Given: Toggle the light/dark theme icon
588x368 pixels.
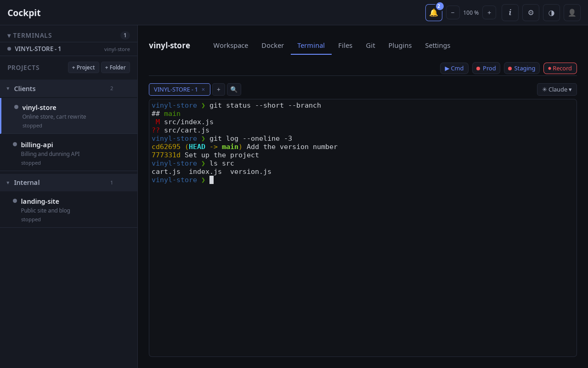Looking at the screenshot, I should (x=551, y=12).
